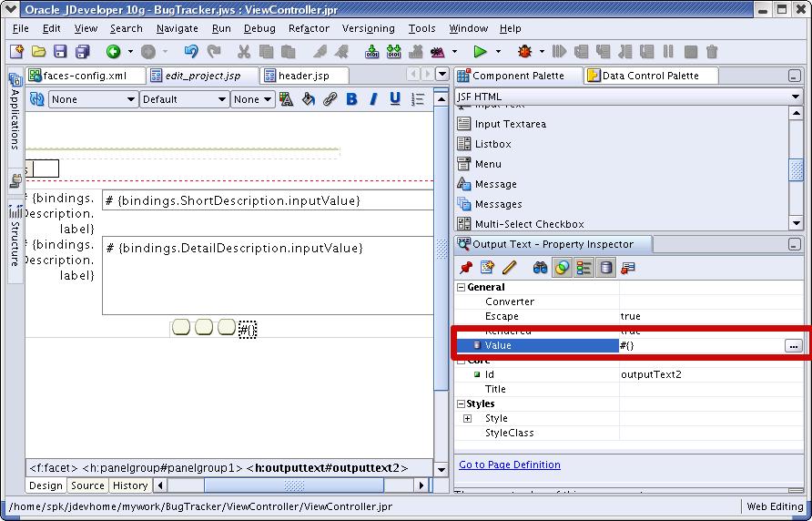
Task: Click the DetailDescription inputValue textarea
Action: tap(268, 275)
